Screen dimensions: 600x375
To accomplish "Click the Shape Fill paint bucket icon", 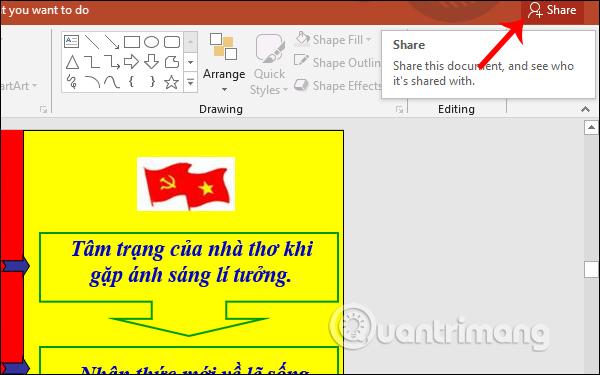I will coord(302,39).
